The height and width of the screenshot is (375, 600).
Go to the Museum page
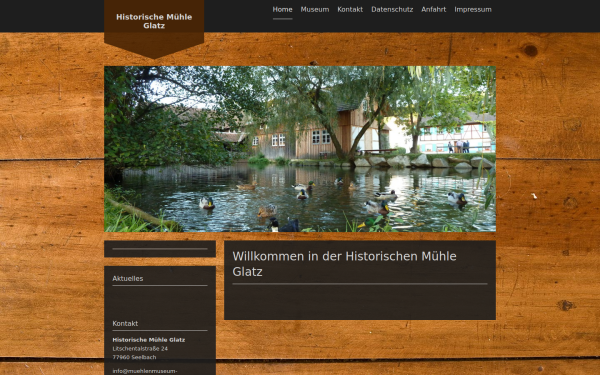315,10
